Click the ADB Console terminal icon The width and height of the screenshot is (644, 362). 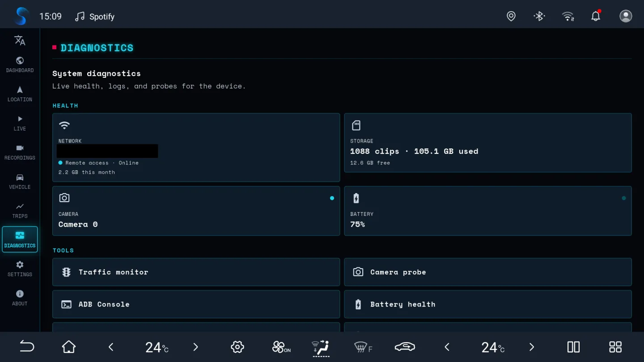click(x=66, y=304)
